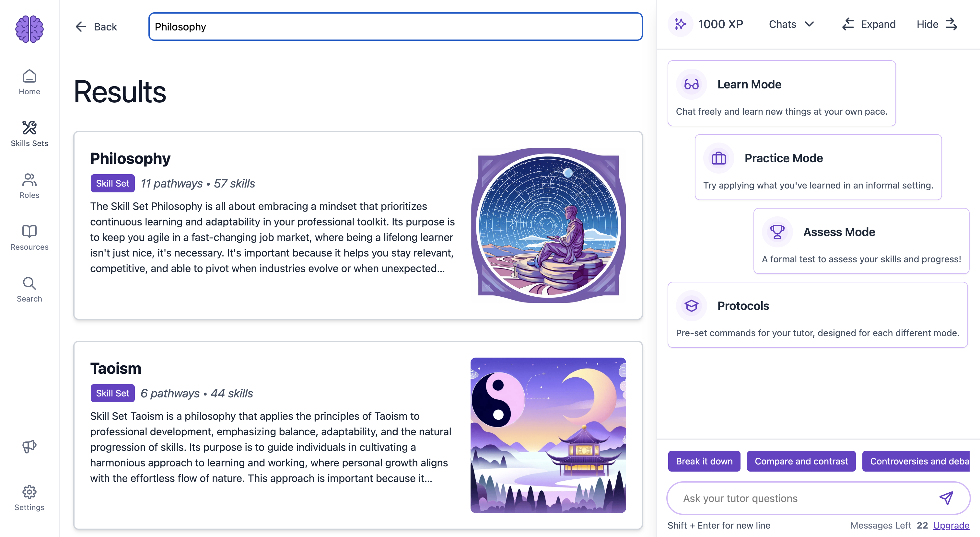Open the Taoism skill set thumbnail
Screen dimensions: 980x537
click(x=548, y=435)
